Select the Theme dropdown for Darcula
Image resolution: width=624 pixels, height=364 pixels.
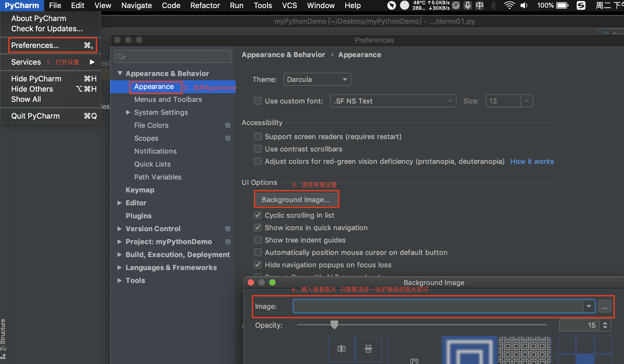tap(317, 79)
